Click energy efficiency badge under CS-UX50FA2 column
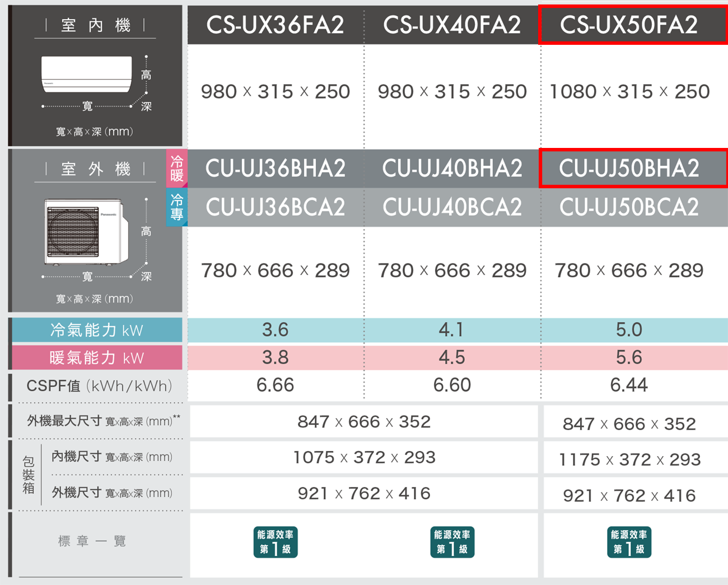Image resolution: width=728 pixels, height=585 pixels. [629, 542]
